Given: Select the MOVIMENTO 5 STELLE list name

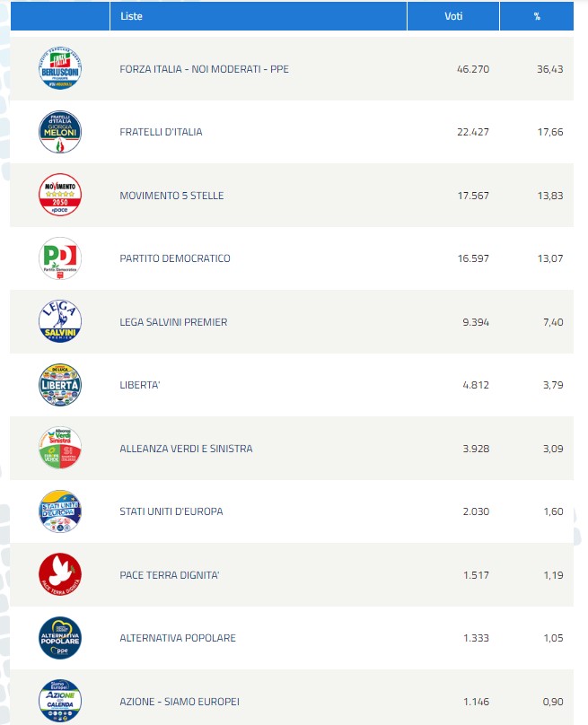Looking at the screenshot, I should click(x=171, y=196).
